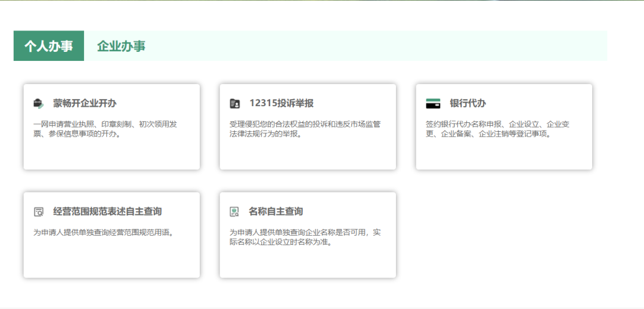Click description text starting 受理侵犯您的合法权益
The height and width of the screenshot is (309, 644).
pyautogui.click(x=305, y=129)
